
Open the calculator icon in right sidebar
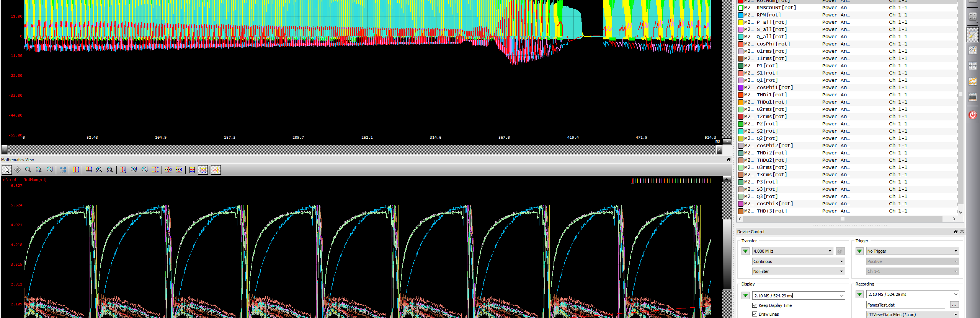[972, 16]
